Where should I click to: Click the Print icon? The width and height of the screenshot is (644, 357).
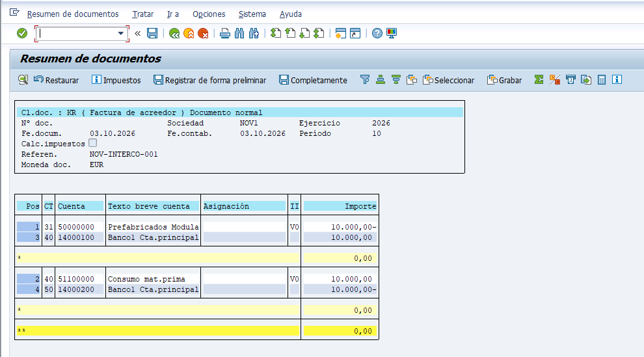tap(224, 33)
